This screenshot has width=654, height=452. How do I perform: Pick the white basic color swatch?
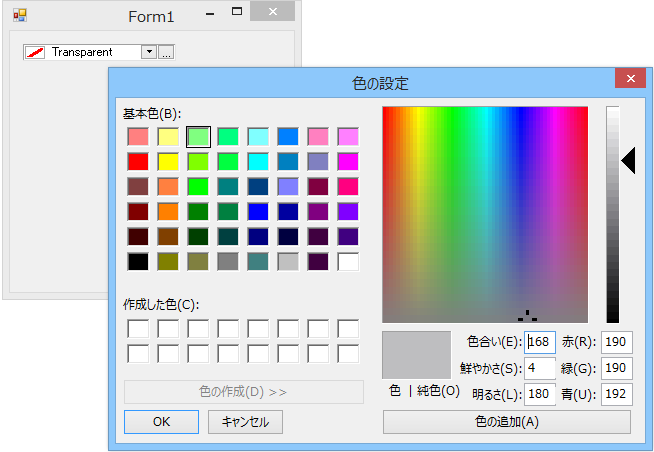point(348,261)
